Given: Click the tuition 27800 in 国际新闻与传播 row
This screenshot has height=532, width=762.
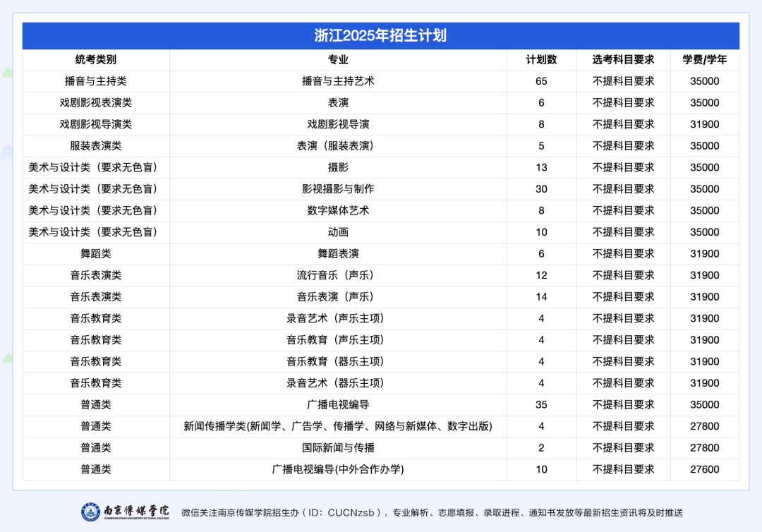Looking at the screenshot, I should pyautogui.click(x=705, y=448).
